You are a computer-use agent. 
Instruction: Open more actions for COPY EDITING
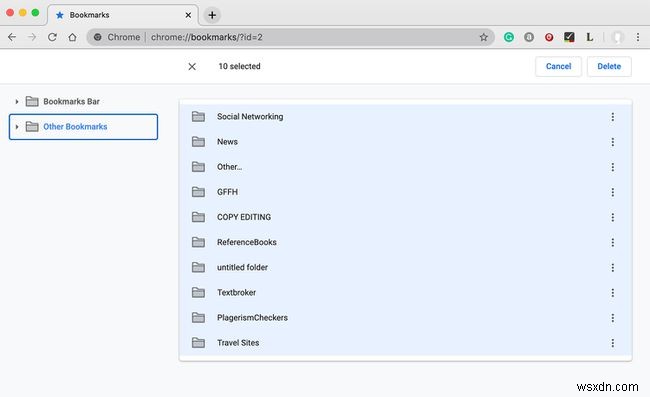(x=612, y=218)
